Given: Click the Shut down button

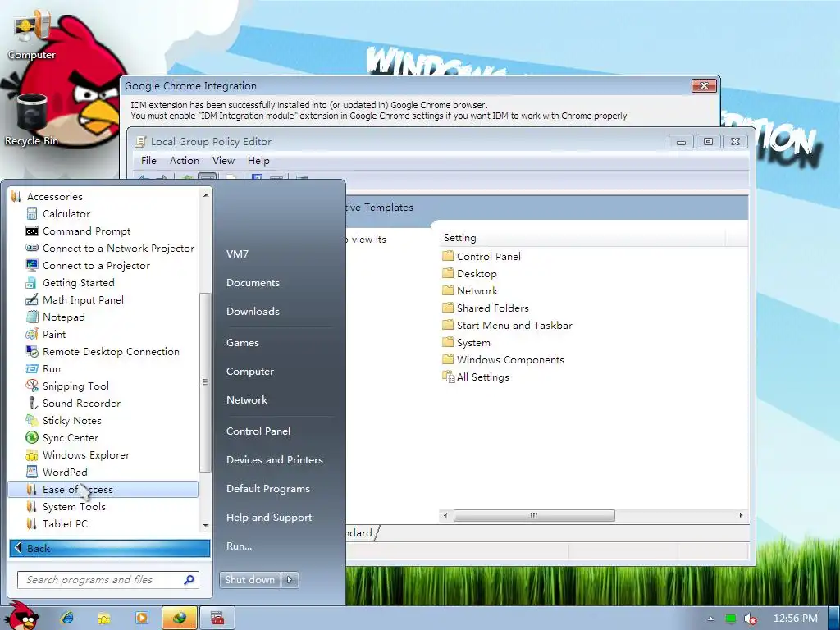Looking at the screenshot, I should tap(249, 580).
